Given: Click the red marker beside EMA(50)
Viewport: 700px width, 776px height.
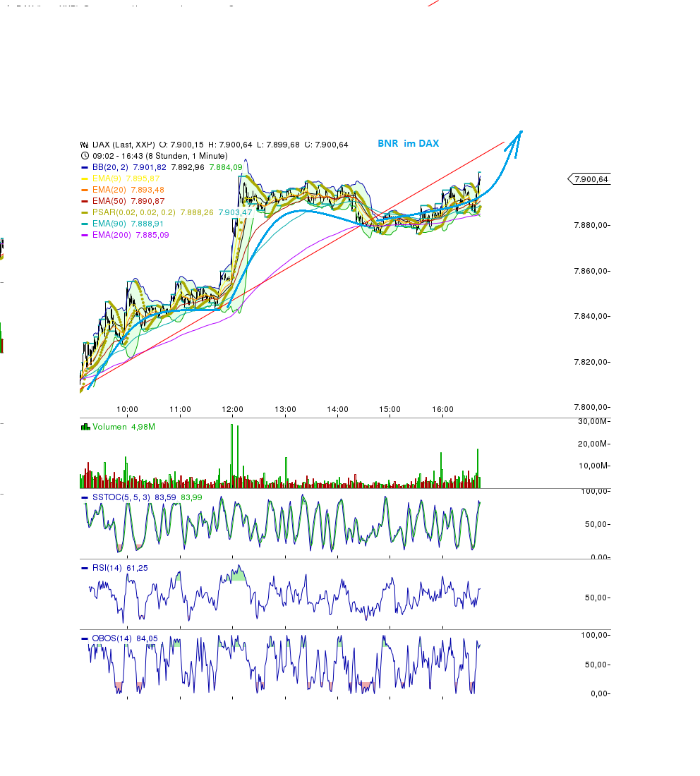Looking at the screenshot, I should (x=85, y=202).
